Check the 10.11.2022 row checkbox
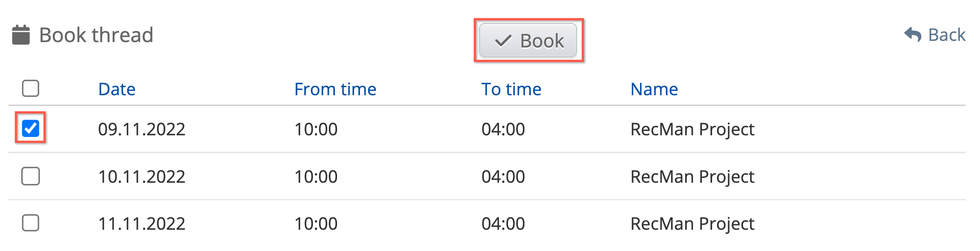 tap(31, 176)
